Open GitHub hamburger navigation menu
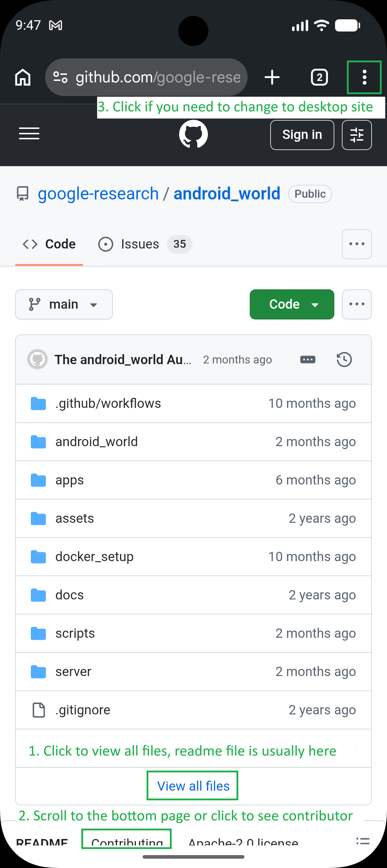This screenshot has width=387, height=868. tap(29, 134)
